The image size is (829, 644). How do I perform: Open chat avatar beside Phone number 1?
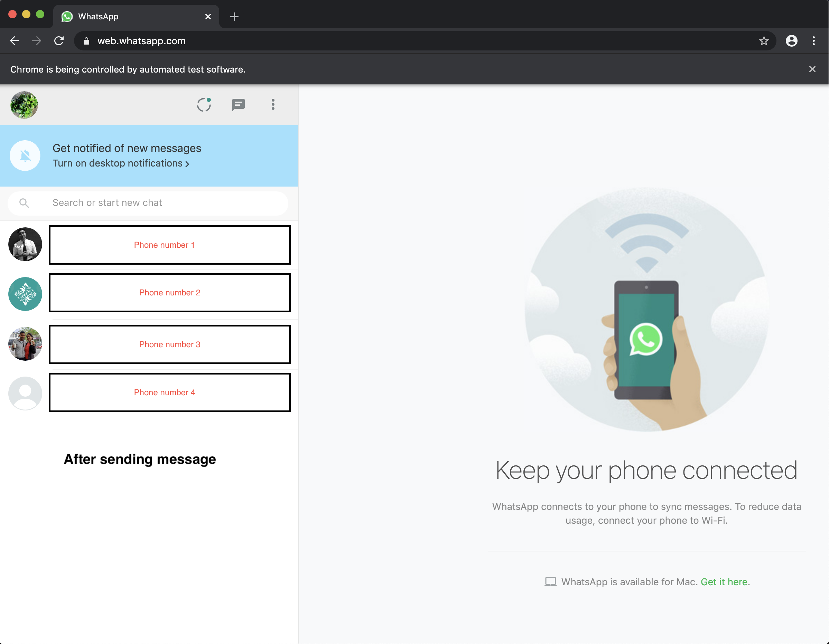[x=26, y=245]
